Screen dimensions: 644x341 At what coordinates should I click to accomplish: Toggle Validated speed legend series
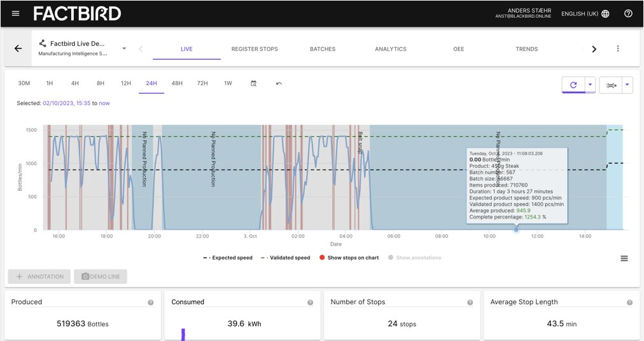286,258
